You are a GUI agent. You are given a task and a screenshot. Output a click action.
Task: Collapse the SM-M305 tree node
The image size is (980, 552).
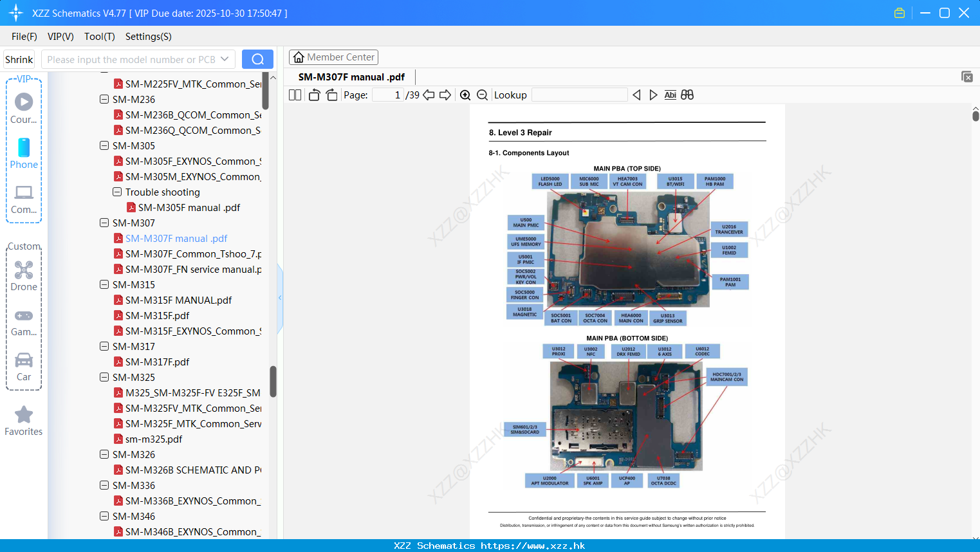[x=104, y=145]
